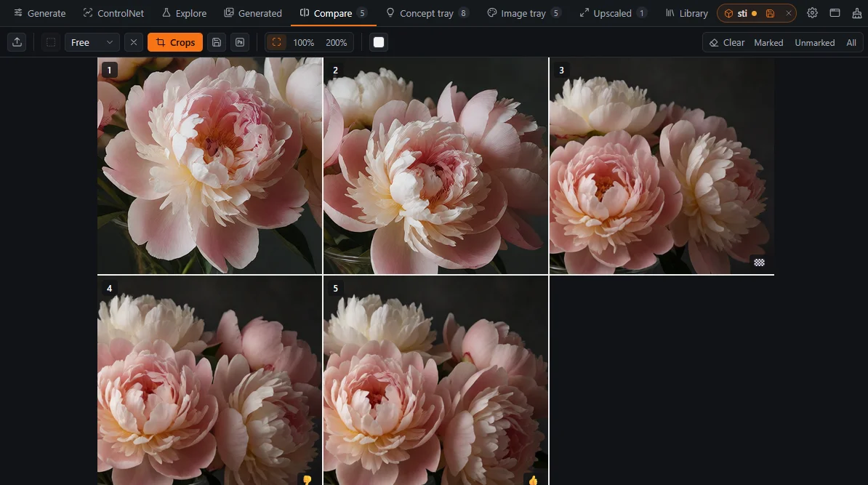This screenshot has height=485, width=868.
Task: Open the Library tab
Action: click(686, 13)
